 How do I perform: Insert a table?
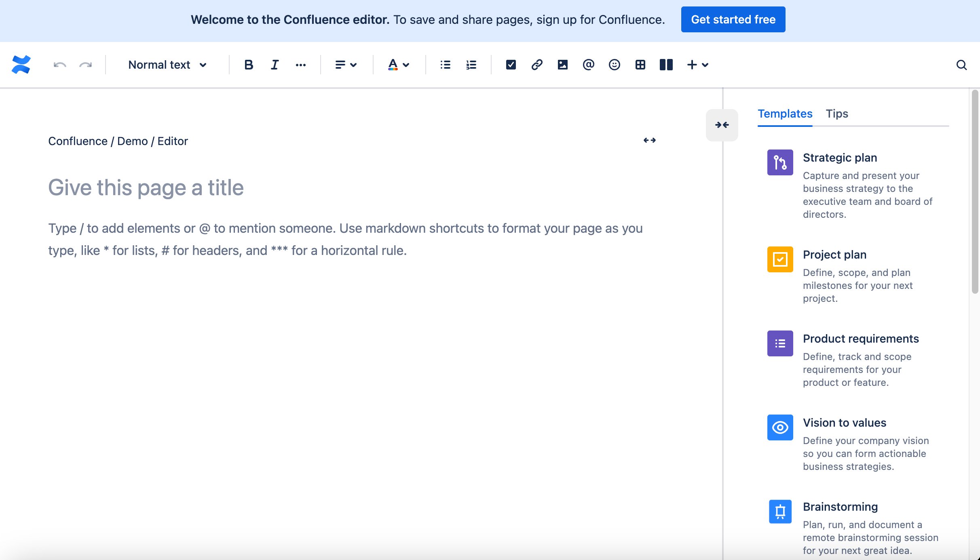[640, 64]
